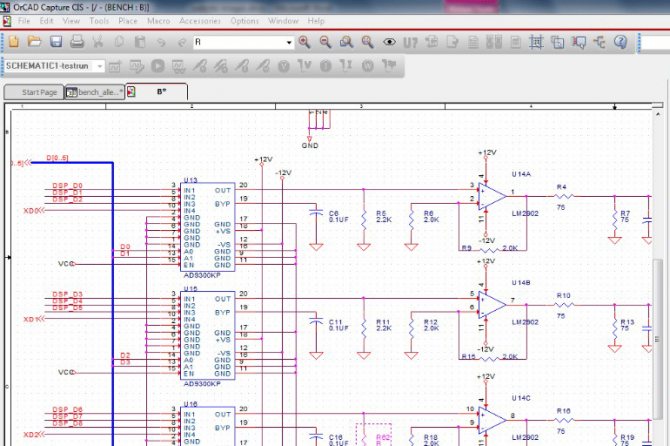Save the schematic with the floppy icon
670x446 pixels.
pyautogui.click(x=56, y=42)
